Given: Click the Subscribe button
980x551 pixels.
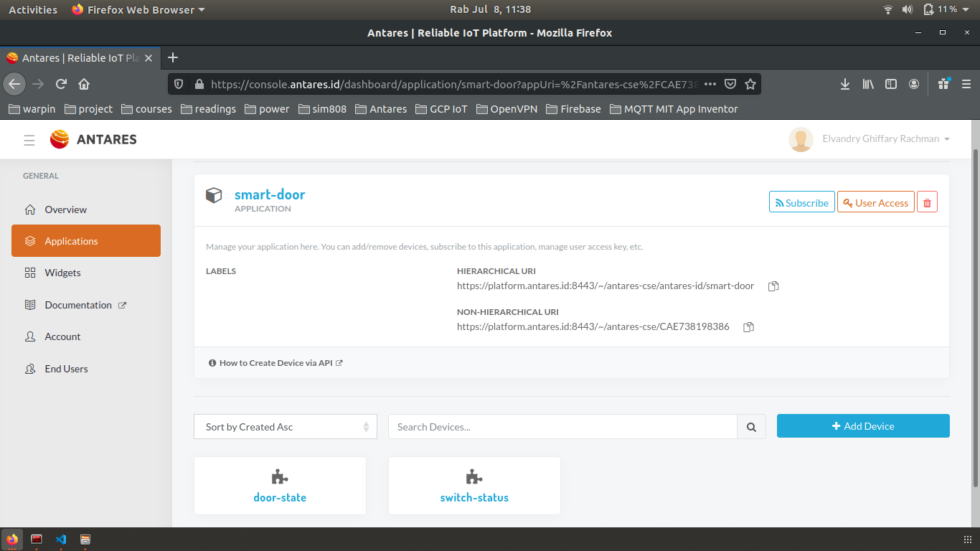Looking at the screenshot, I should (x=802, y=202).
